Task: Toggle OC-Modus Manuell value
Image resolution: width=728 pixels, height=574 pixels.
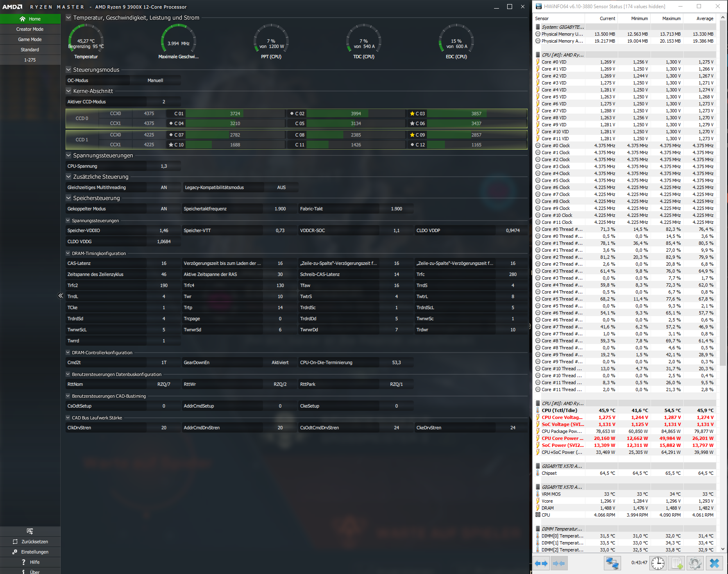Action: point(155,80)
